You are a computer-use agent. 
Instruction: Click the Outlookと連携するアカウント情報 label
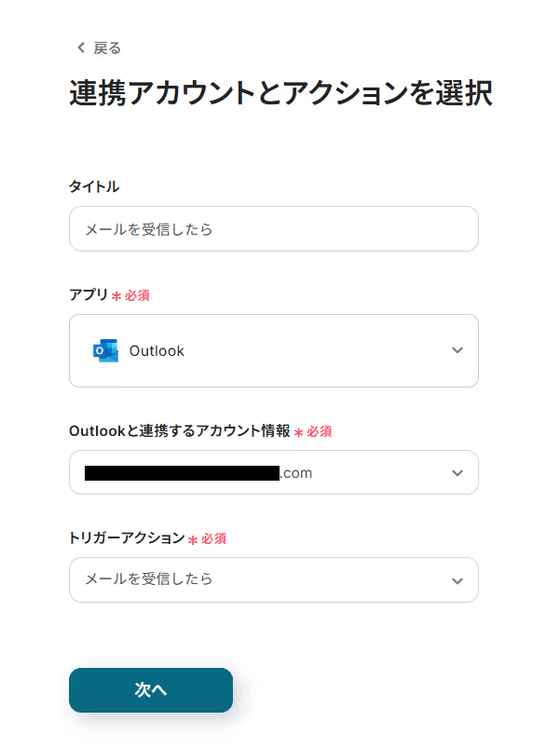(179, 430)
